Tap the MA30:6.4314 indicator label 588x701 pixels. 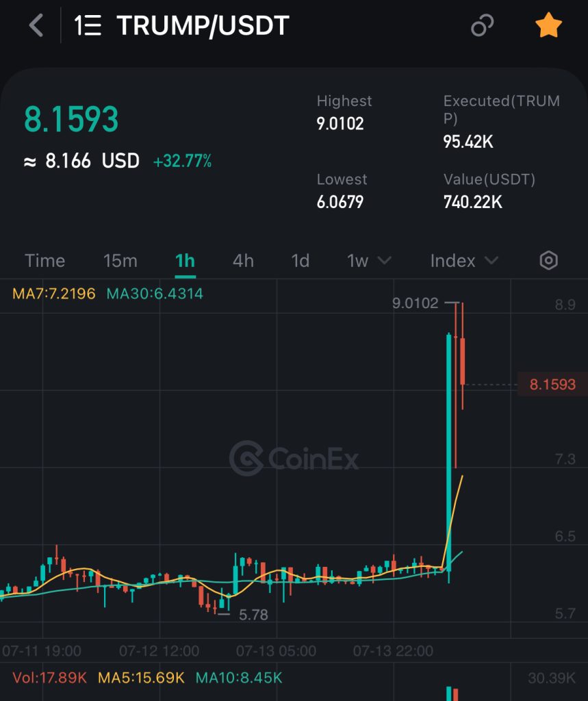[x=155, y=294]
